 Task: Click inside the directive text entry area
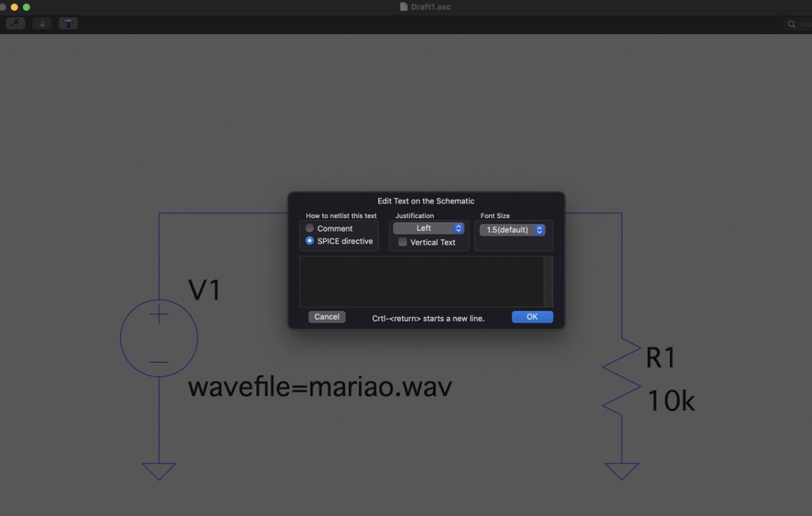420,281
